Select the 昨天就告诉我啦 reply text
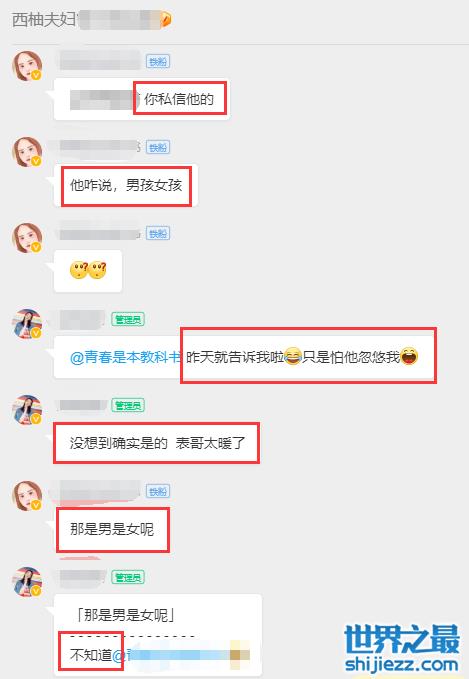469x679 pixels. point(302,357)
